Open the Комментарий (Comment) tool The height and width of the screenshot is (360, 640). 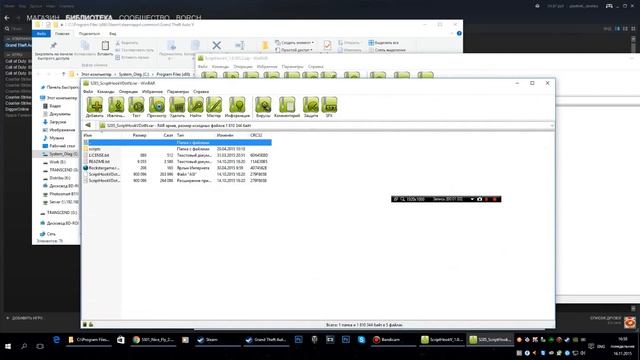(287, 107)
